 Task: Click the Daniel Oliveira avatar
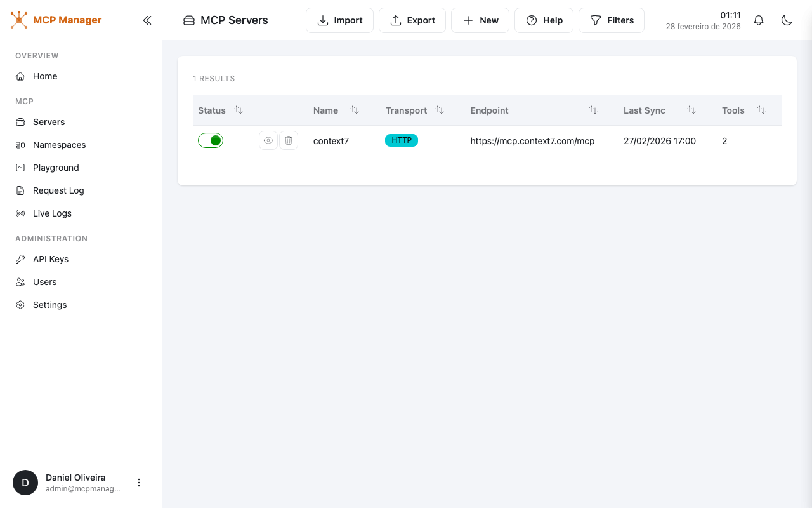(25, 483)
